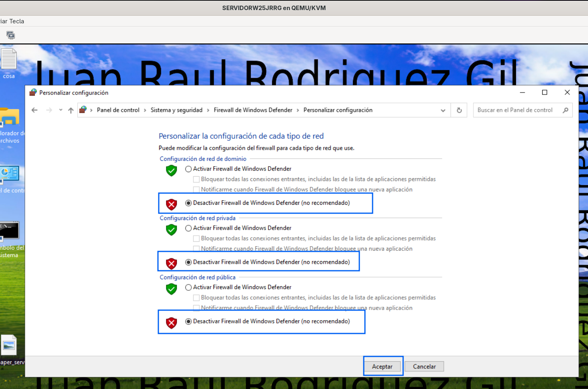Click the Aceptar button
The width and height of the screenshot is (588, 389).
[x=382, y=366]
